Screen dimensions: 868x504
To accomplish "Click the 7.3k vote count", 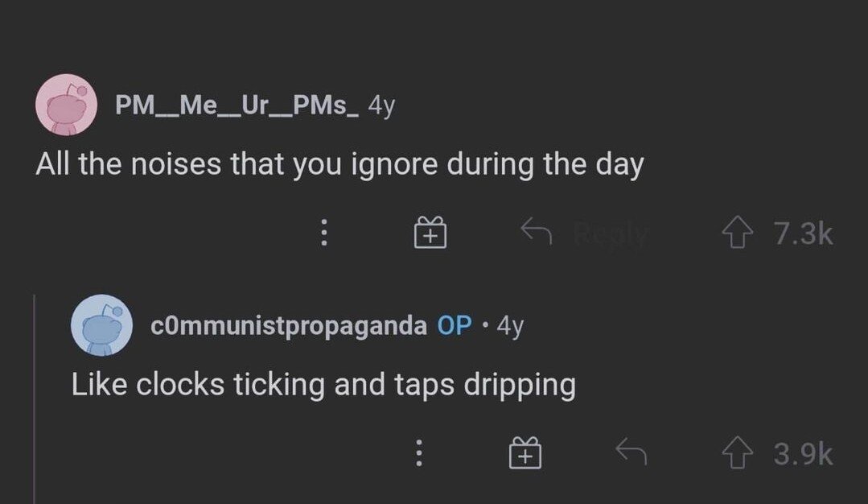I will tap(803, 233).
